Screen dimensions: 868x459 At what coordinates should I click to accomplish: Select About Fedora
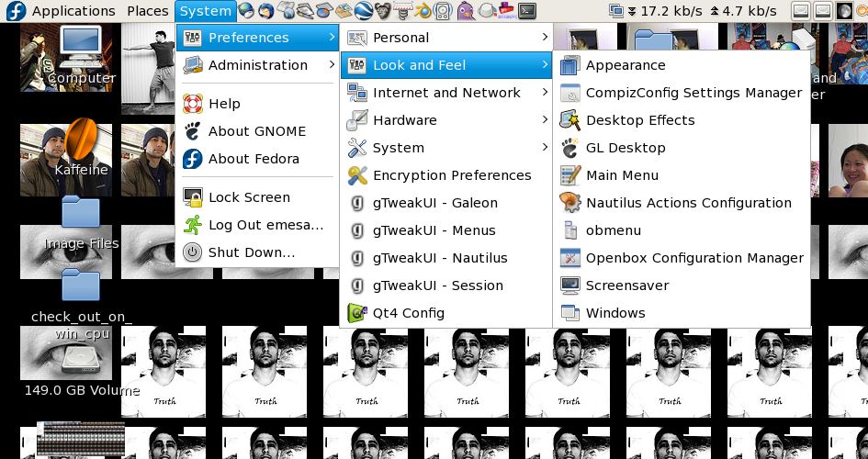tap(257, 159)
